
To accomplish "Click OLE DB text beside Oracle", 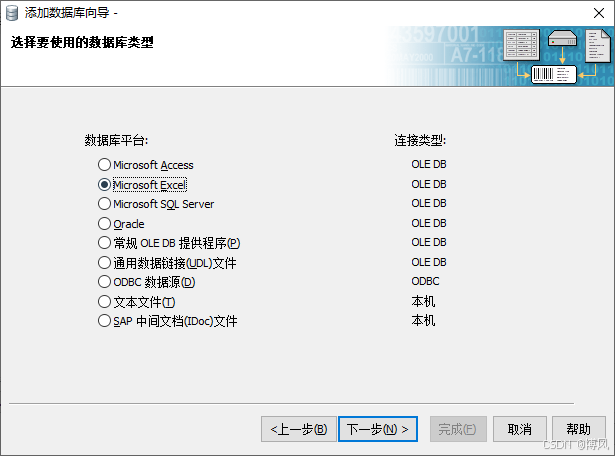I will coord(429,223).
